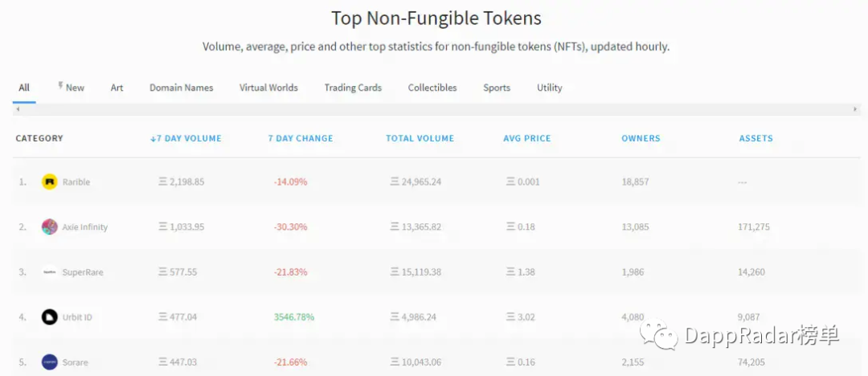The image size is (868, 376).
Task: Sort table by Owners header
Action: click(x=641, y=138)
